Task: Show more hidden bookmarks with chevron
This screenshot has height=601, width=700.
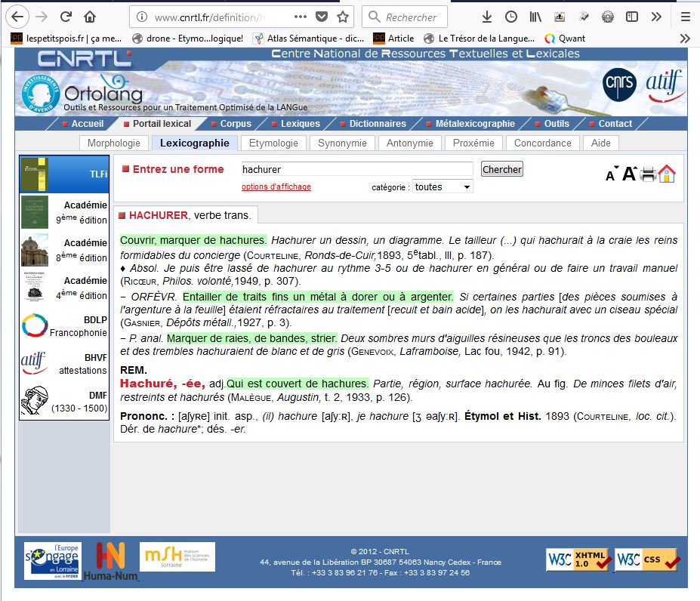Action: tap(685, 38)
